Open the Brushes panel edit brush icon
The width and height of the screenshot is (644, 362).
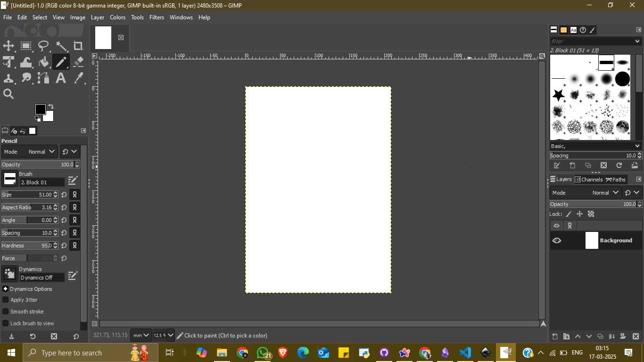[557, 165]
